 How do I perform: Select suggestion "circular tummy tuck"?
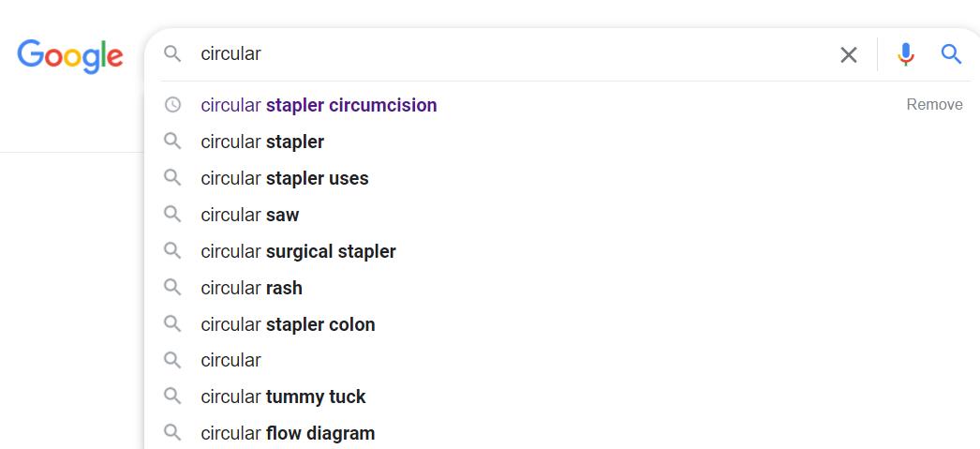pyautogui.click(x=283, y=397)
